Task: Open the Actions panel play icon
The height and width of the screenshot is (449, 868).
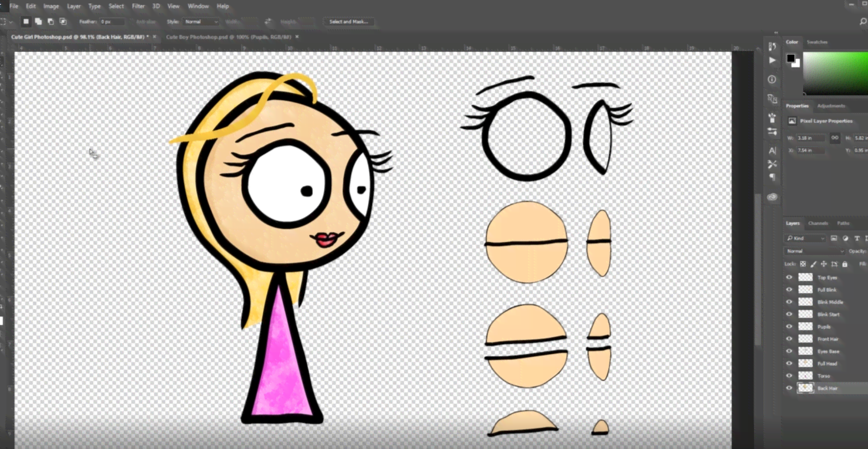Action: (x=772, y=60)
